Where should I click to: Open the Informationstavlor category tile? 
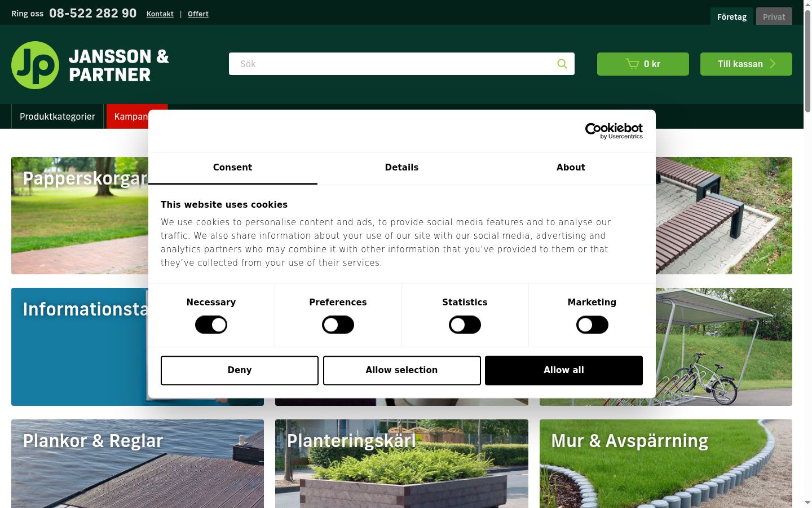(80, 347)
